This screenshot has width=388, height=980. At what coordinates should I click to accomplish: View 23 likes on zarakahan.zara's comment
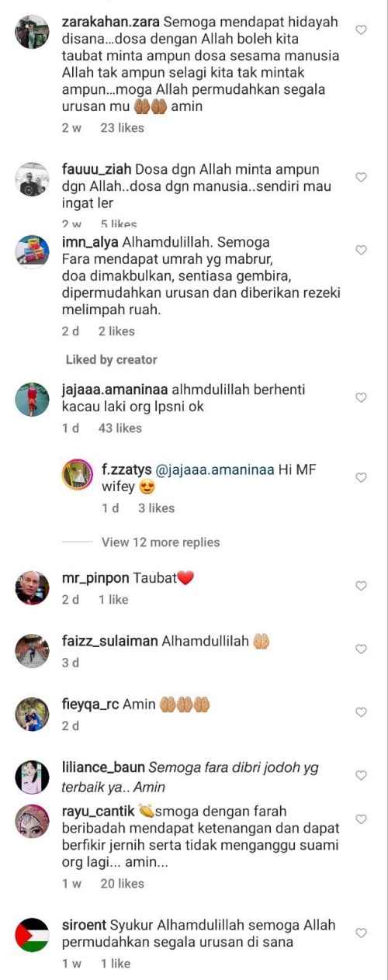point(122,127)
